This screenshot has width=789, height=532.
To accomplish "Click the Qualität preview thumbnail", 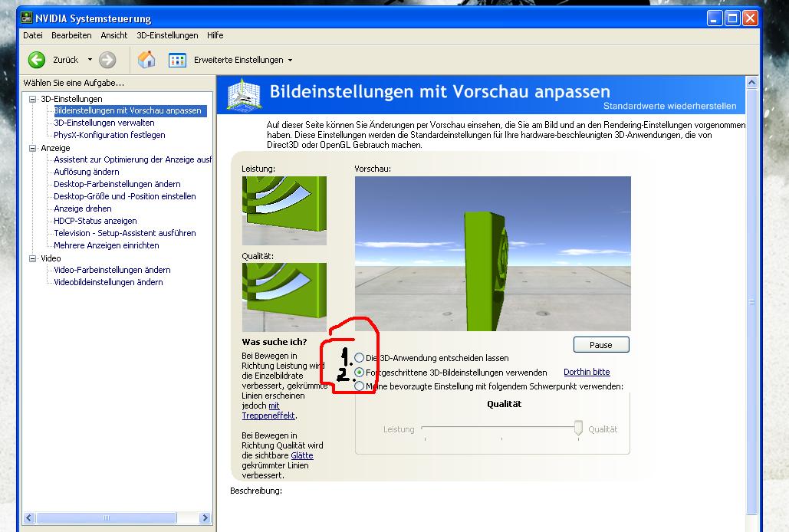I will (284, 297).
